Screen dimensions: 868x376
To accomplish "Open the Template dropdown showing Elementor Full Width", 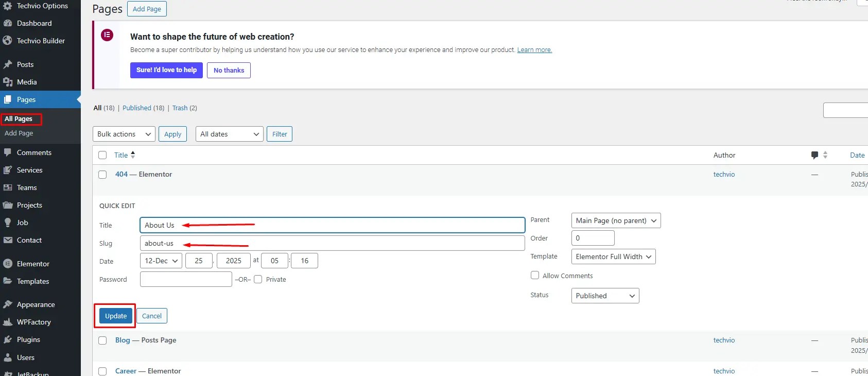I will pos(614,257).
